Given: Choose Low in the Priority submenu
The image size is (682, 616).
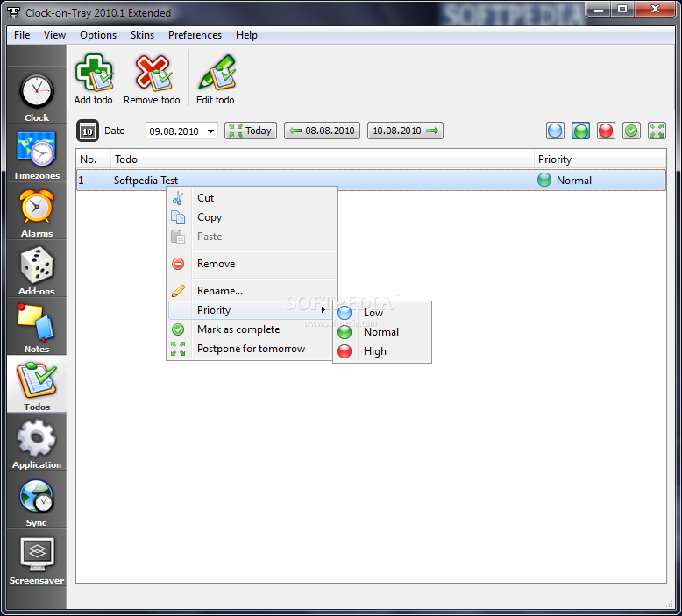Looking at the screenshot, I should point(382,313).
